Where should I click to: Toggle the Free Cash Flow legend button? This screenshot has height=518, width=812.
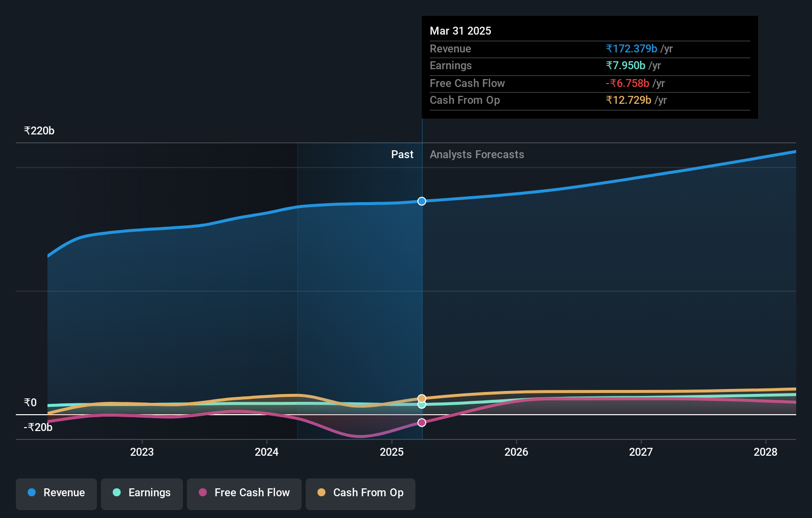coord(244,494)
